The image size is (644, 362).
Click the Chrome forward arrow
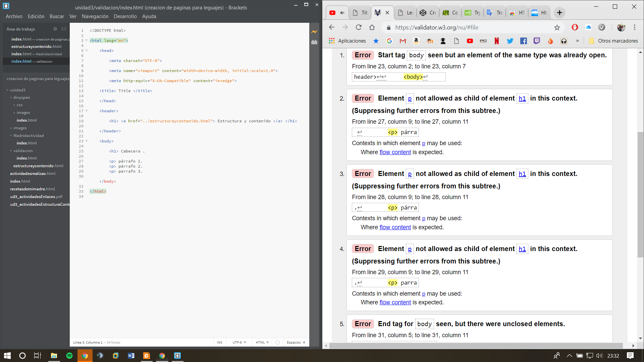(x=345, y=27)
